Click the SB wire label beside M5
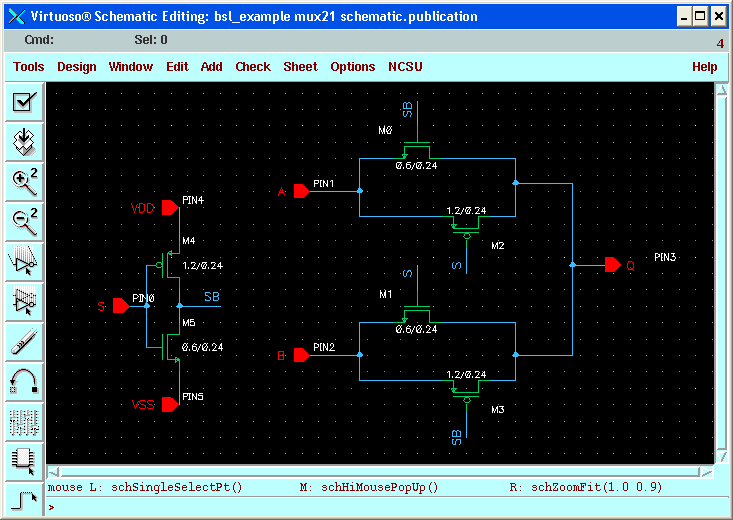733x520 pixels. pos(212,297)
